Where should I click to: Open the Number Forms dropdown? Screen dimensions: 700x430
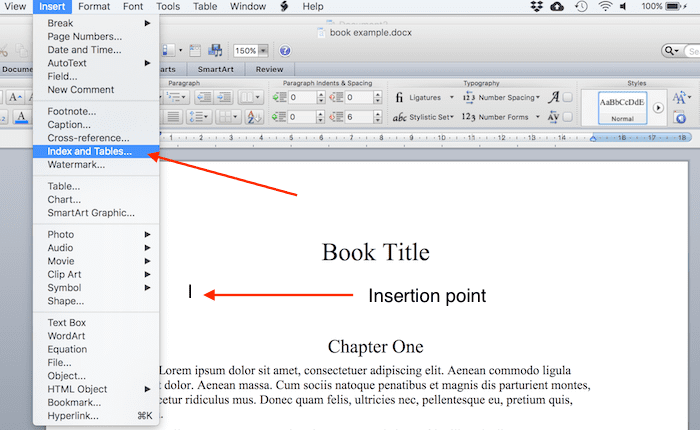[x=538, y=117]
